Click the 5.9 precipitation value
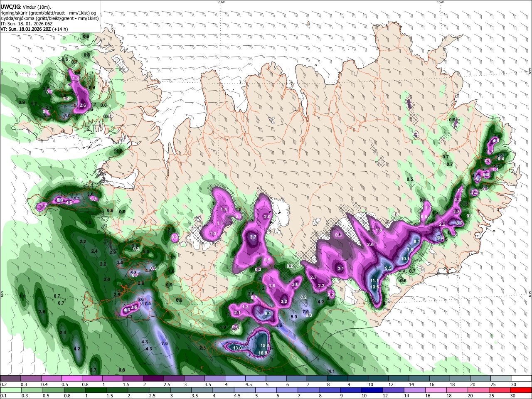Screen dimensions: 532x399 coord(294,317)
